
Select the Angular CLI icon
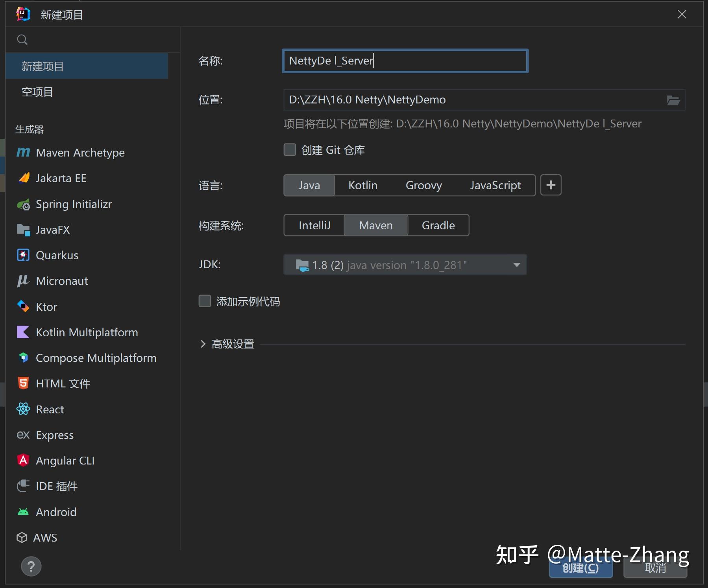tap(23, 460)
